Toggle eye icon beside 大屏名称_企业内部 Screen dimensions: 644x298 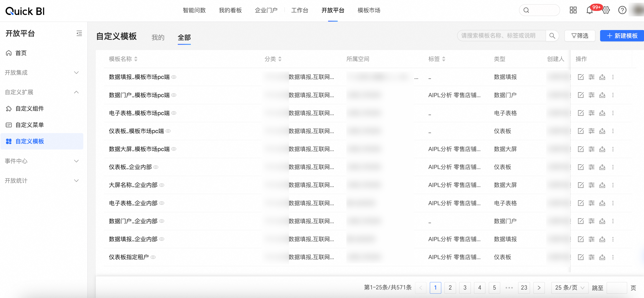point(162,185)
